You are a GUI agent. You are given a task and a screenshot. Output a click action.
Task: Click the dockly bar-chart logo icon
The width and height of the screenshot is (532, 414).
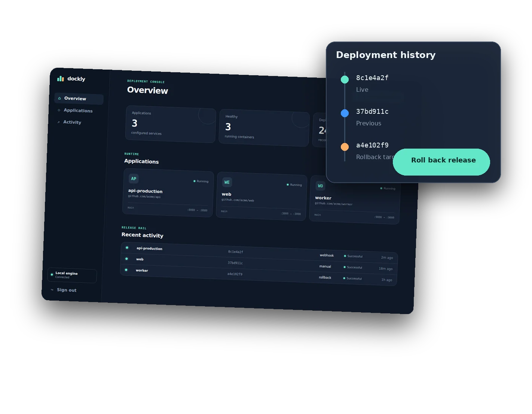pyautogui.click(x=61, y=79)
